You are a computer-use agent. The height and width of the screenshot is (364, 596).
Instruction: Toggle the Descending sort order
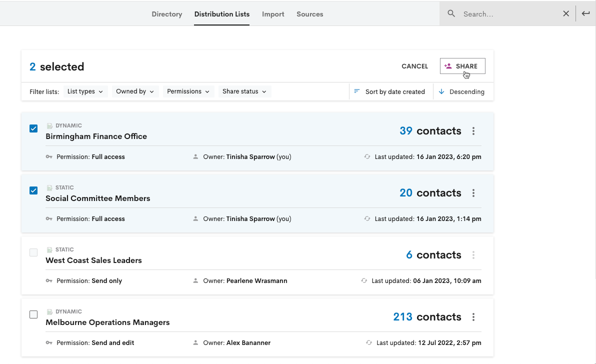pyautogui.click(x=463, y=91)
